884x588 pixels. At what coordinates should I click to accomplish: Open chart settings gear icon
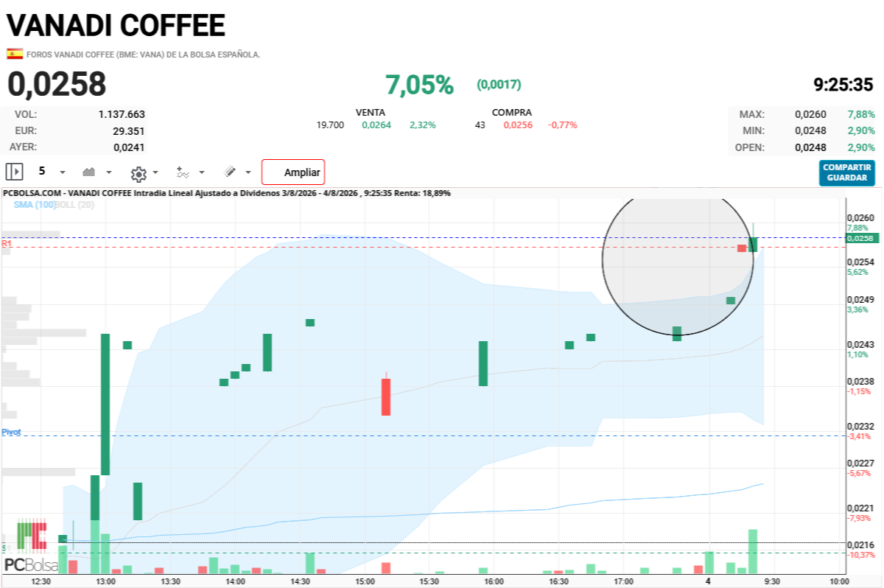(138, 173)
